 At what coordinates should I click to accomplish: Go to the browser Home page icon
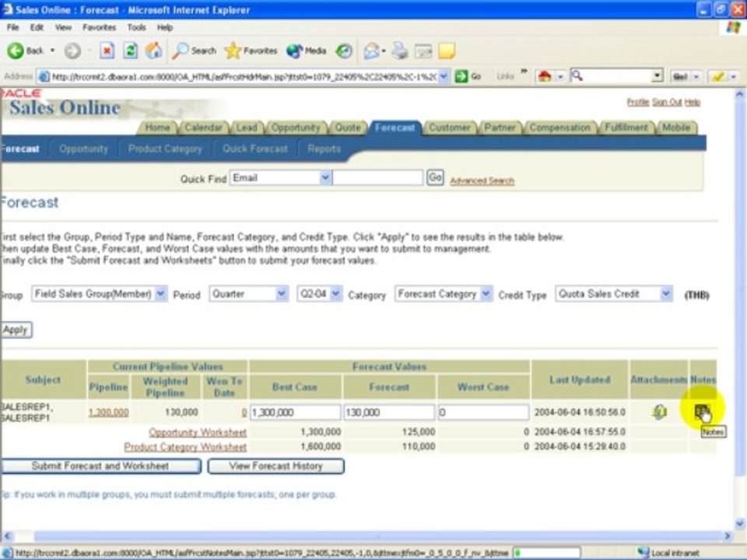[x=153, y=51]
